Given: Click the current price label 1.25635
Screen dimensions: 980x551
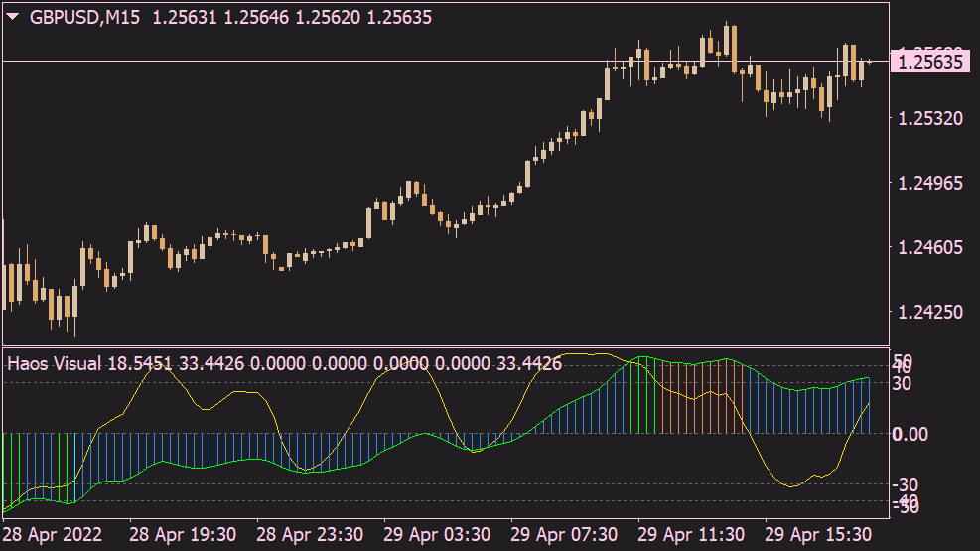Looking at the screenshot, I should (x=930, y=62).
